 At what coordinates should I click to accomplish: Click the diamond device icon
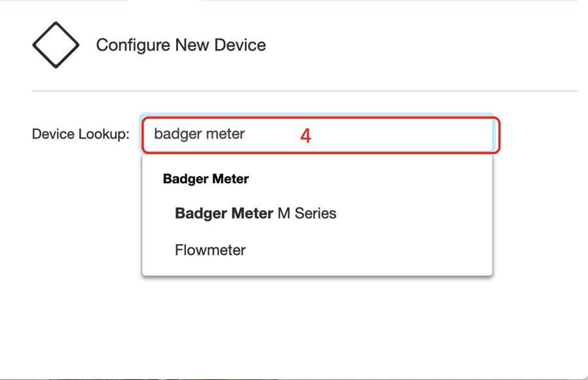click(56, 45)
